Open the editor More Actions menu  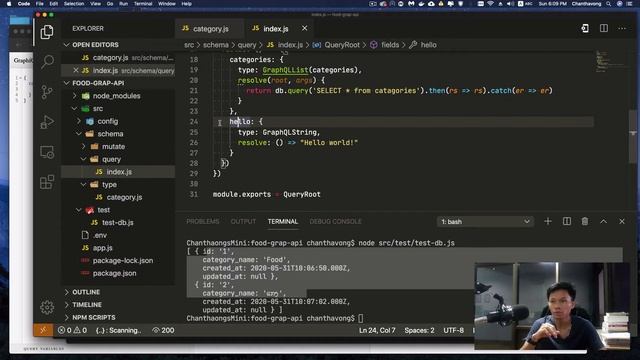(x=622, y=28)
